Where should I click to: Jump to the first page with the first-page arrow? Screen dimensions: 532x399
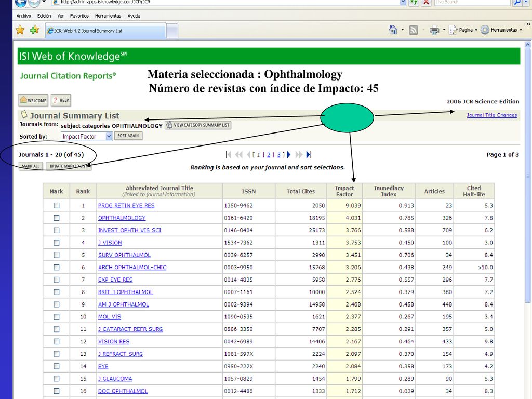[x=229, y=155]
